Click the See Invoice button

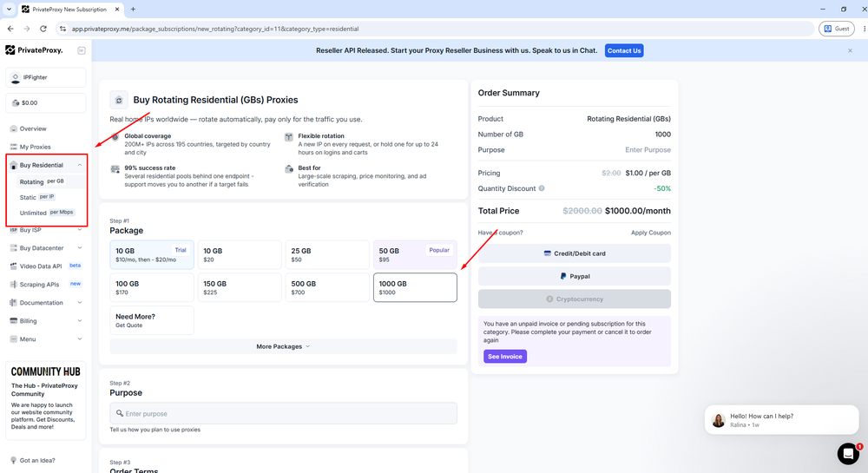505,357
